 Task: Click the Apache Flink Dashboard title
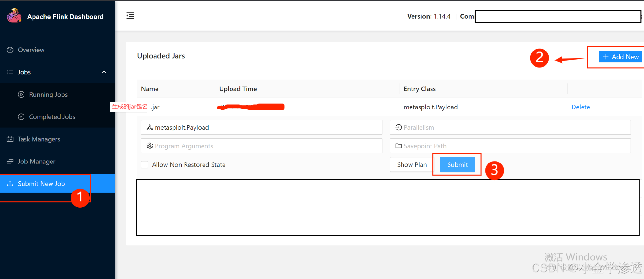65,17
